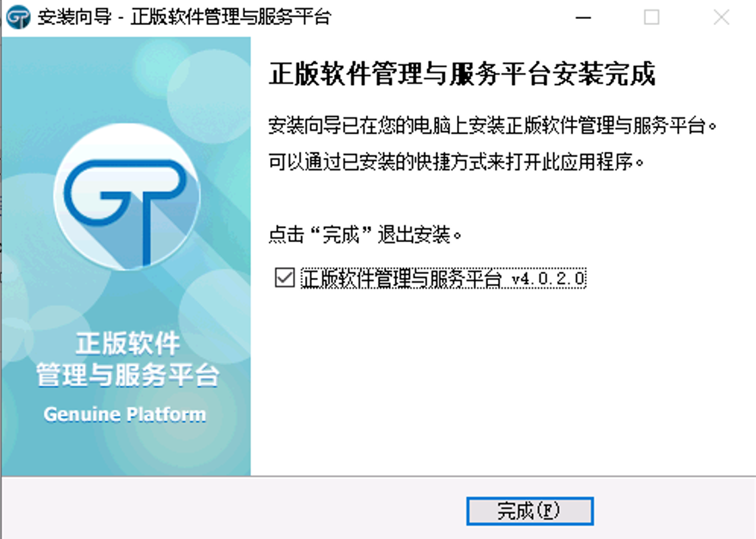Click the 完成(F) button to finish installation
The height and width of the screenshot is (539, 756).
[529, 511]
